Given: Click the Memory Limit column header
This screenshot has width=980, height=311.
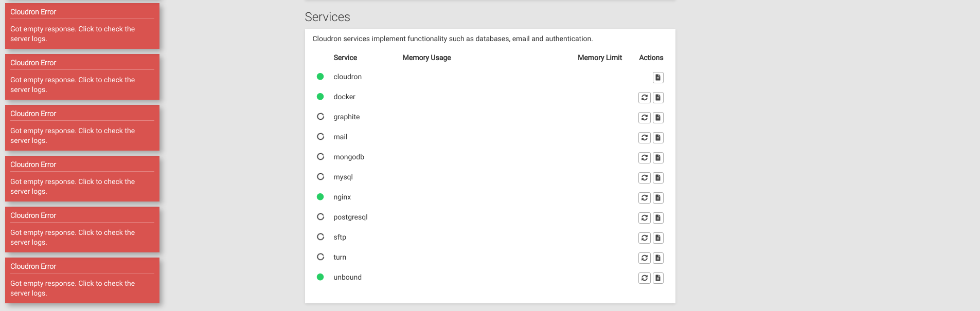Looking at the screenshot, I should [599, 58].
